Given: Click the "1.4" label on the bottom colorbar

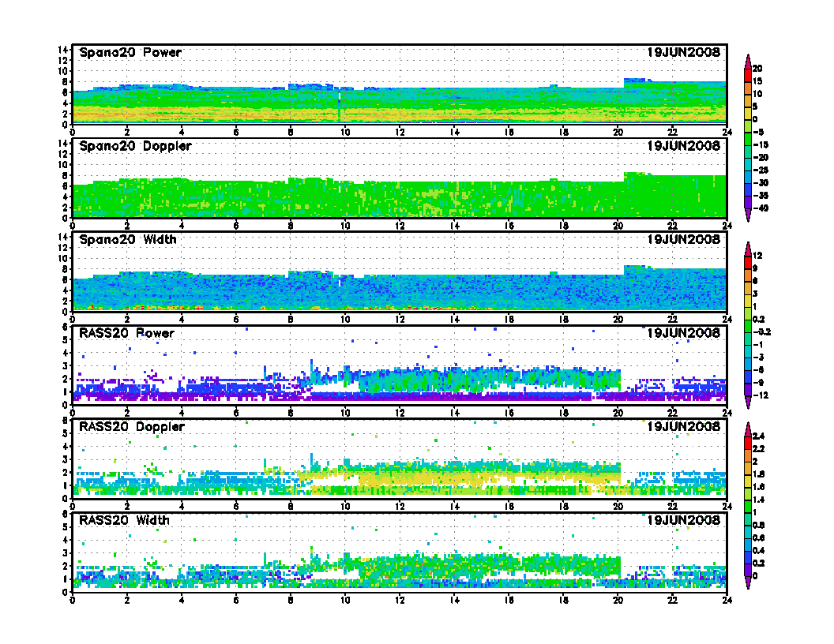Looking at the screenshot, I should [758, 500].
